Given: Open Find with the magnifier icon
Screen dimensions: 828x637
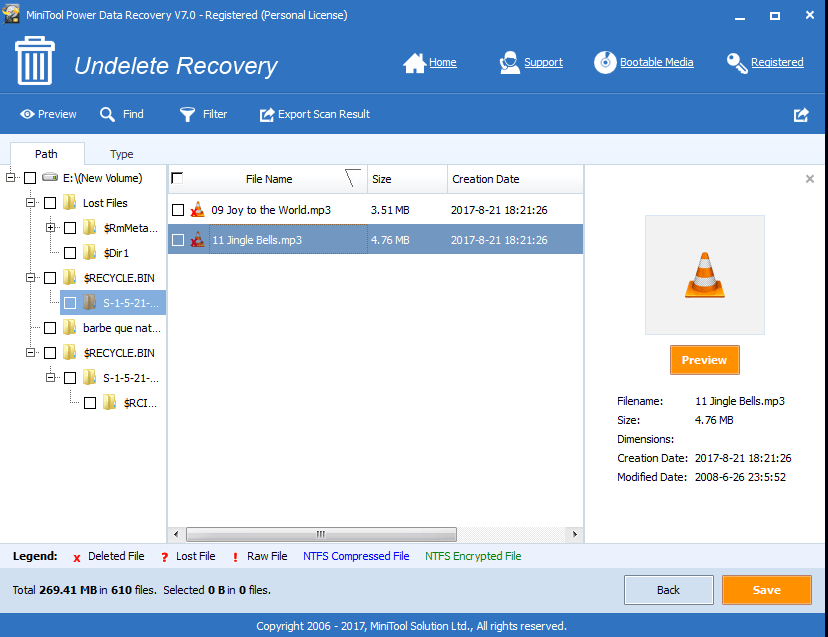Looking at the screenshot, I should click(107, 114).
